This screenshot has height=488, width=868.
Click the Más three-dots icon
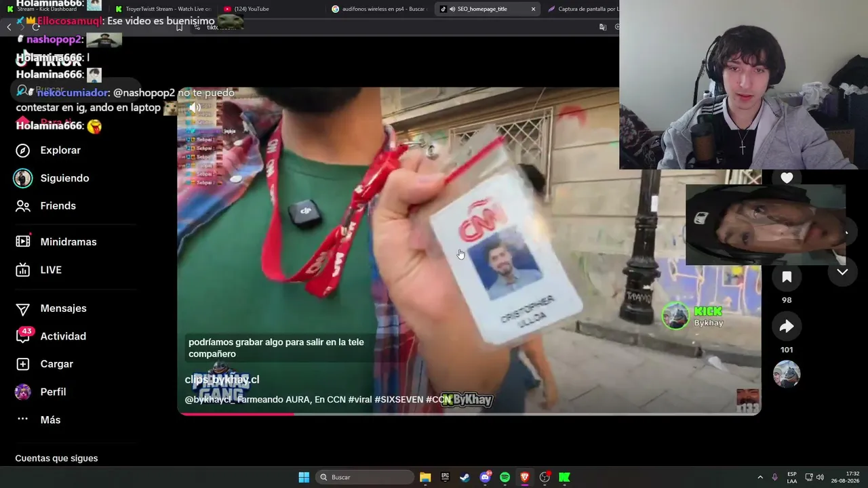[x=23, y=419]
